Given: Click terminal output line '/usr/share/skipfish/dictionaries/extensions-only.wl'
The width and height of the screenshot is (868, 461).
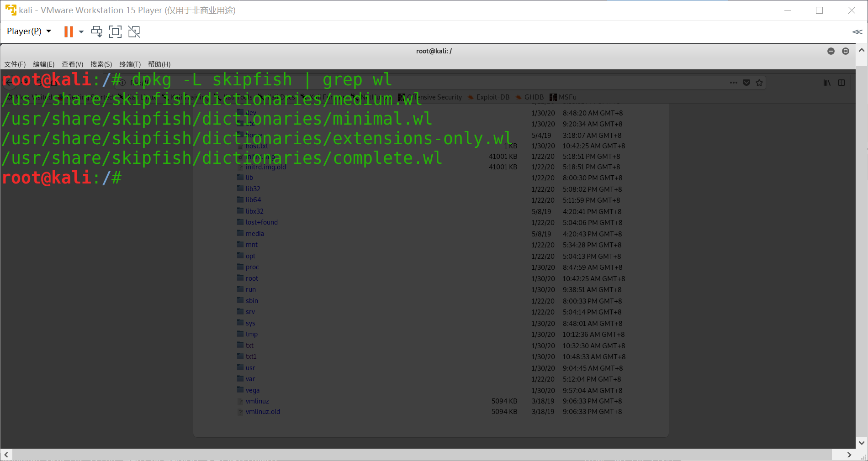Looking at the screenshot, I should (257, 139).
